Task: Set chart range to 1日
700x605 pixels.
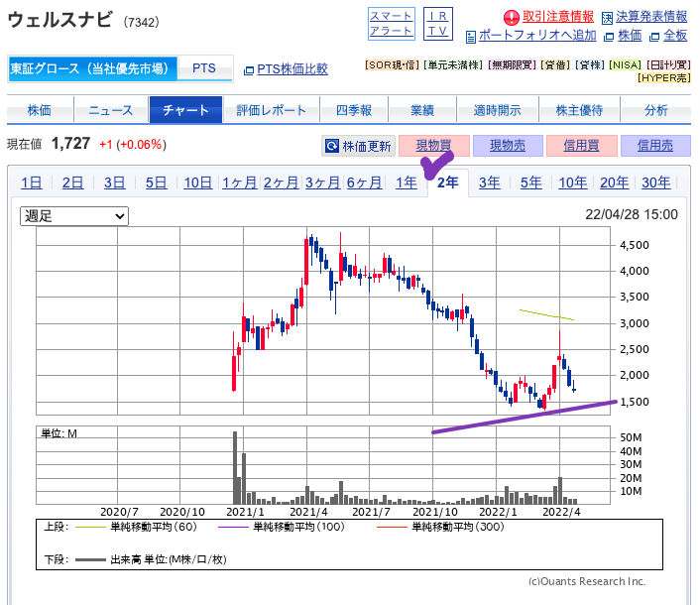Action: tap(32, 182)
